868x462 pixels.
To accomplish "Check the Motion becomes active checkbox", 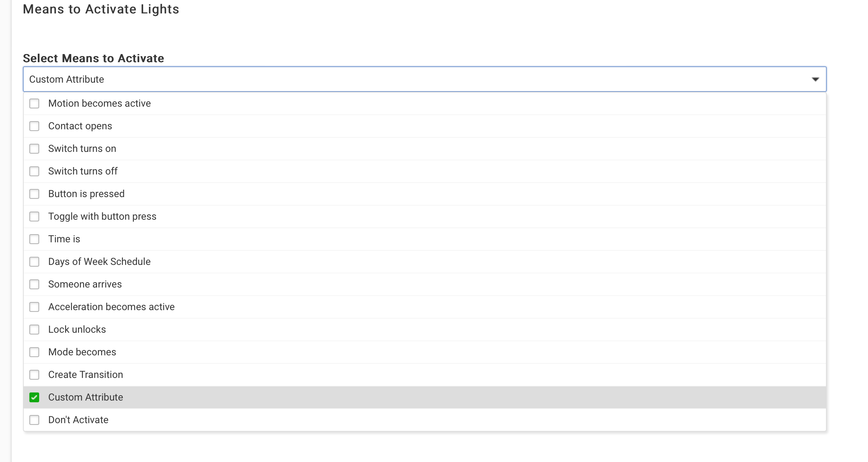I will coord(34,103).
